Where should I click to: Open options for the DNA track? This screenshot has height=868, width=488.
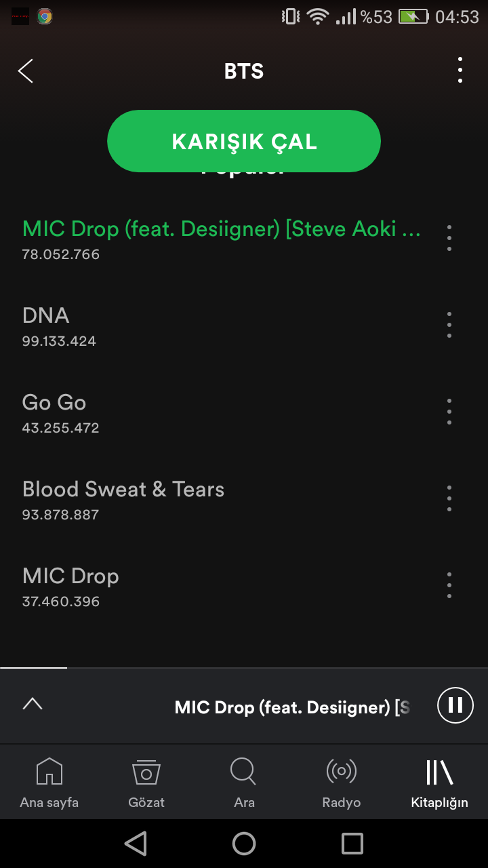pos(449,325)
